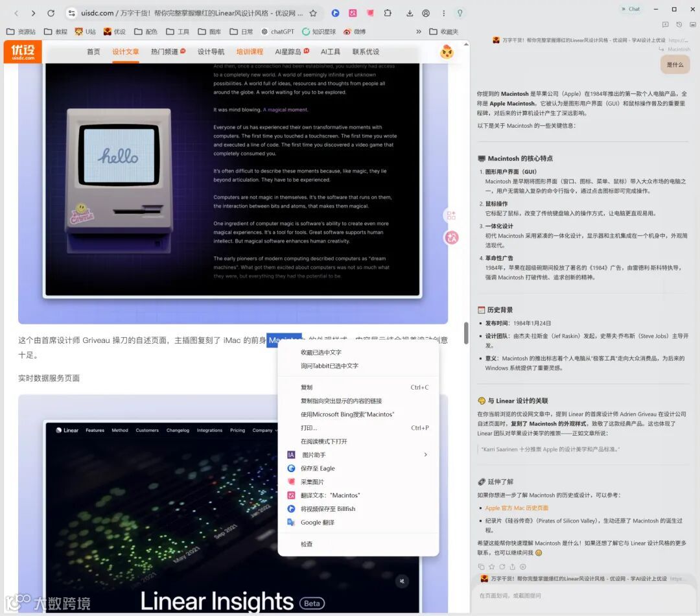Open chat history clock icon
Screen dimensions: 700x616
click(679, 25)
